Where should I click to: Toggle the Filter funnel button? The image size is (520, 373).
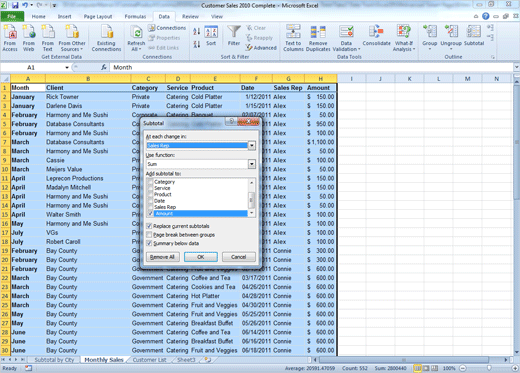point(234,36)
